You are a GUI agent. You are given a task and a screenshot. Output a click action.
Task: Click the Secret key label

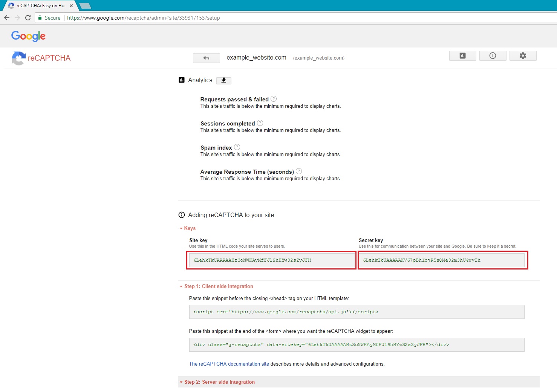point(371,240)
